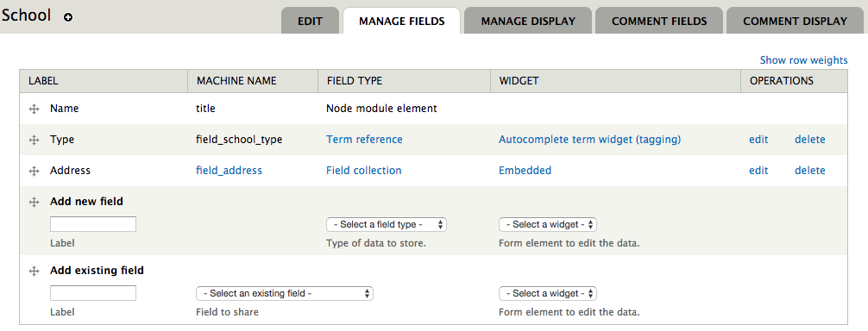This screenshot has height=331, width=868.
Task: Select the Manage Fields tab
Action: coord(402,21)
